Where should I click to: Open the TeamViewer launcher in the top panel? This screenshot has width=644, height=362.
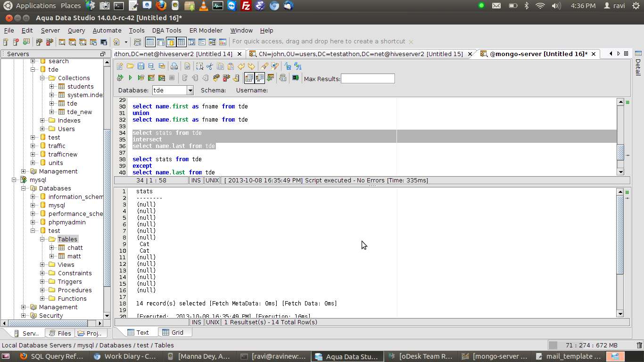(x=231, y=6)
